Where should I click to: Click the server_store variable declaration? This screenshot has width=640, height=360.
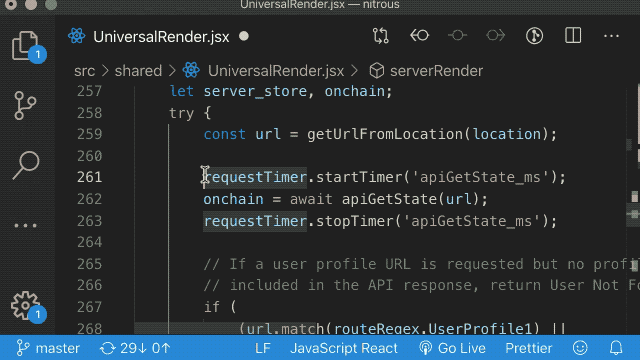(x=255, y=91)
